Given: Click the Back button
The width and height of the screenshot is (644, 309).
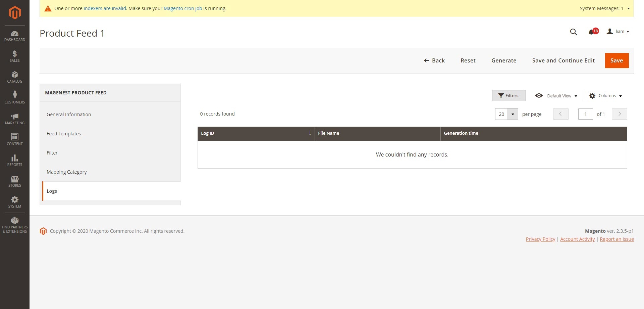Looking at the screenshot, I should coord(434,60).
